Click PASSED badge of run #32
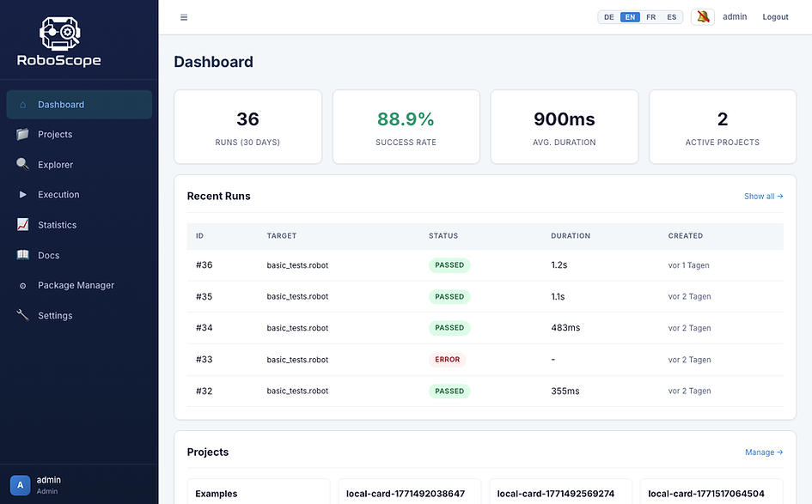The height and width of the screenshot is (504, 812). [x=449, y=392]
